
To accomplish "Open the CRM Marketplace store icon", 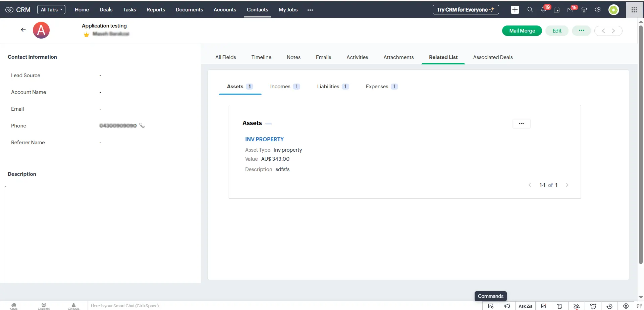I will click(x=584, y=10).
